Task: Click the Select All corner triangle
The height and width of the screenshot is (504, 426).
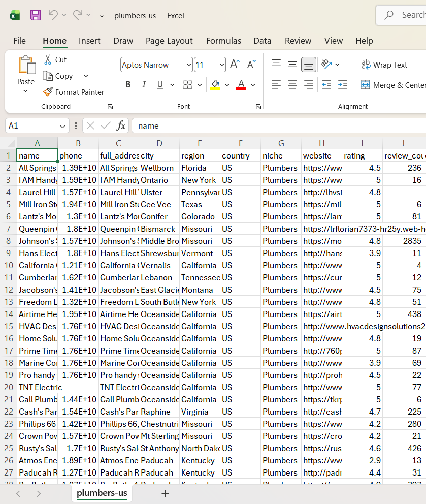Action: point(11,143)
